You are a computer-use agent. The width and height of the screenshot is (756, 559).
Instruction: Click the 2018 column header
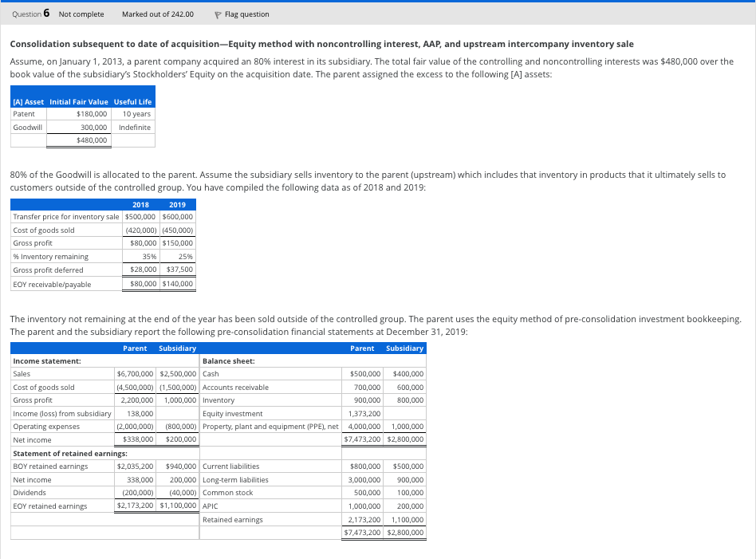(x=140, y=204)
